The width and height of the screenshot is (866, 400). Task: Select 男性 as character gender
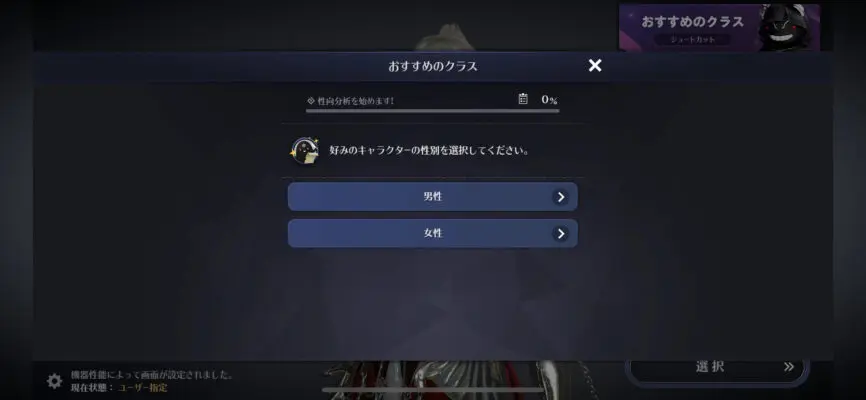[432, 197]
